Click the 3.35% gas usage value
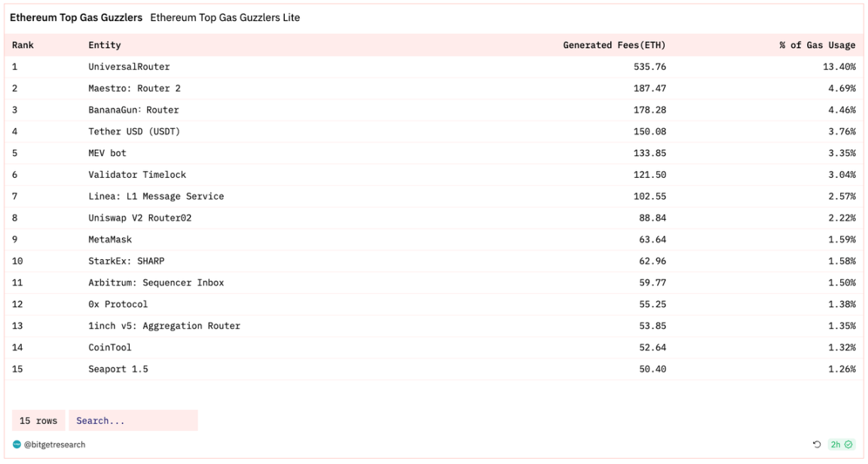868x464 pixels. pyautogui.click(x=842, y=153)
